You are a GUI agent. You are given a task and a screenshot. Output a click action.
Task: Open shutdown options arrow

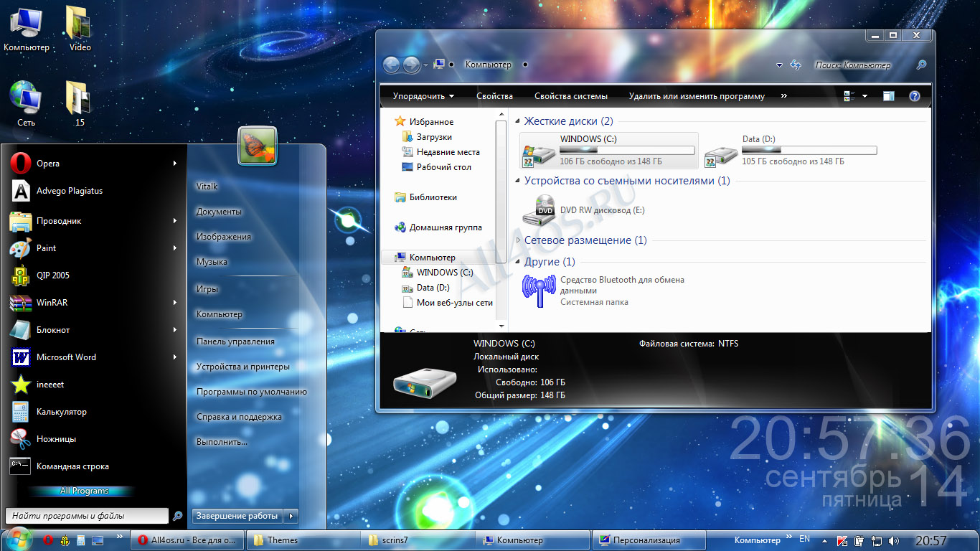(291, 516)
